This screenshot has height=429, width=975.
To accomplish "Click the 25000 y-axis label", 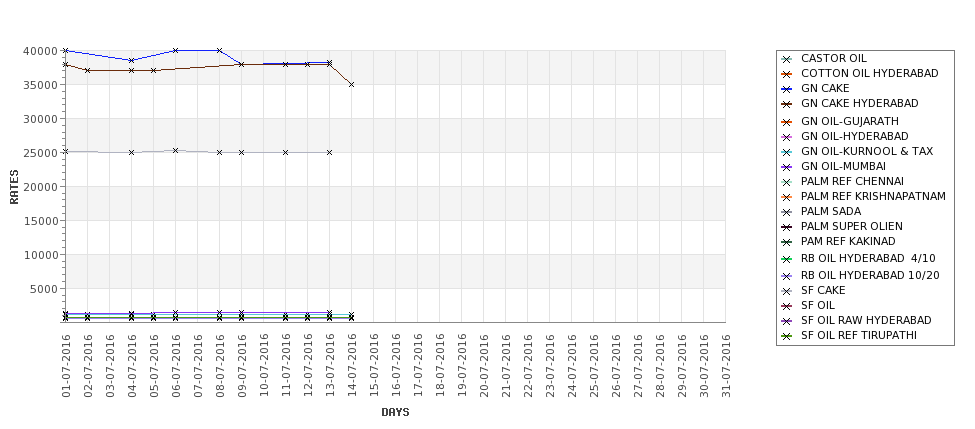I will [41, 153].
